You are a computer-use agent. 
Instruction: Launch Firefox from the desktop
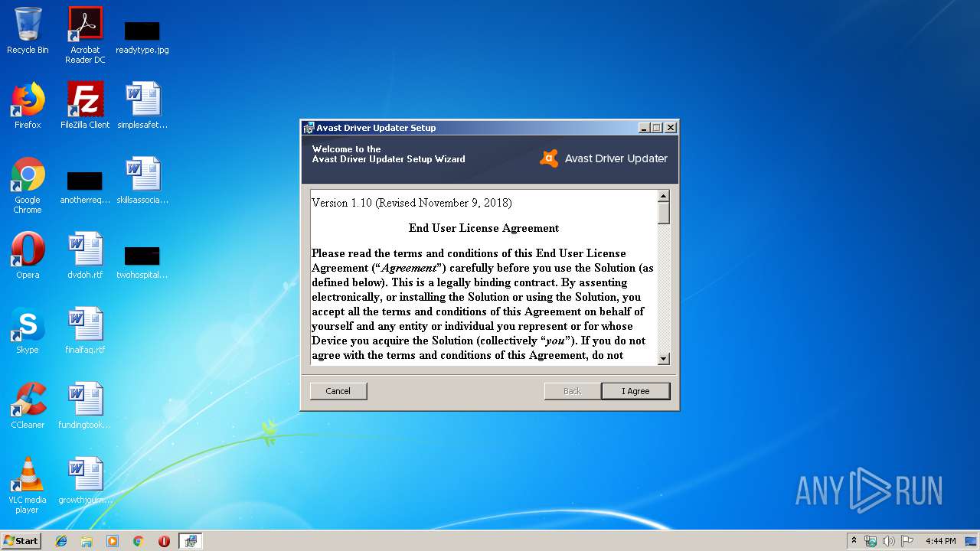coord(28,106)
